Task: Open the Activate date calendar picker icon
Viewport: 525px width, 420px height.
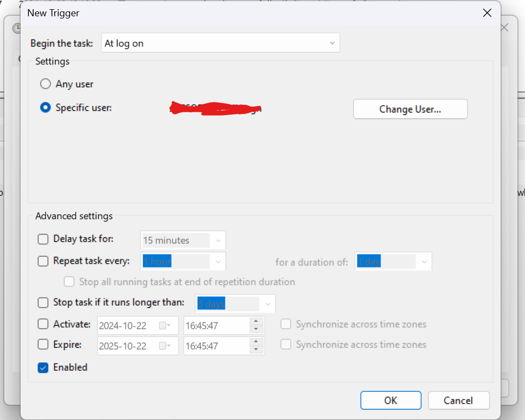Action: click(165, 326)
